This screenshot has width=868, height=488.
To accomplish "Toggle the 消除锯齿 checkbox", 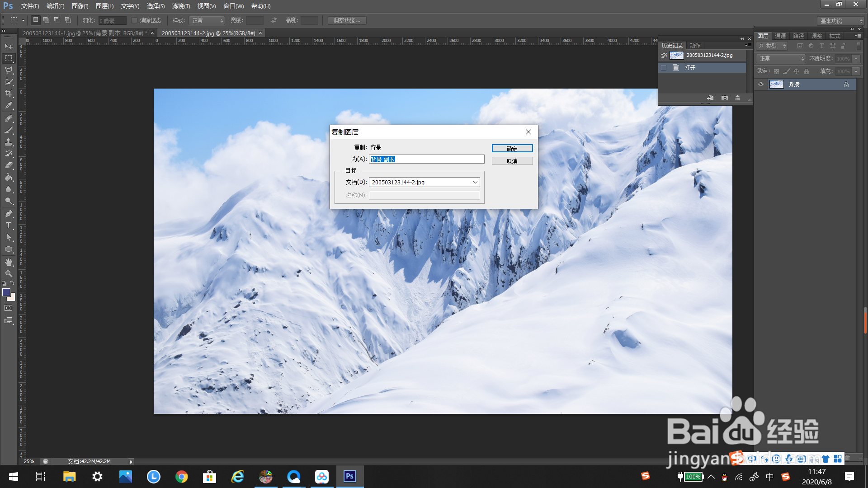I will (x=134, y=20).
